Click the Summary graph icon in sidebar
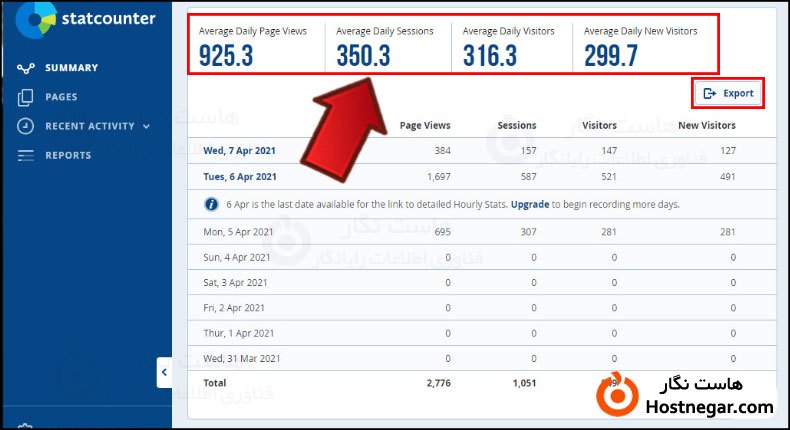This screenshot has height=430, width=790. click(26, 68)
